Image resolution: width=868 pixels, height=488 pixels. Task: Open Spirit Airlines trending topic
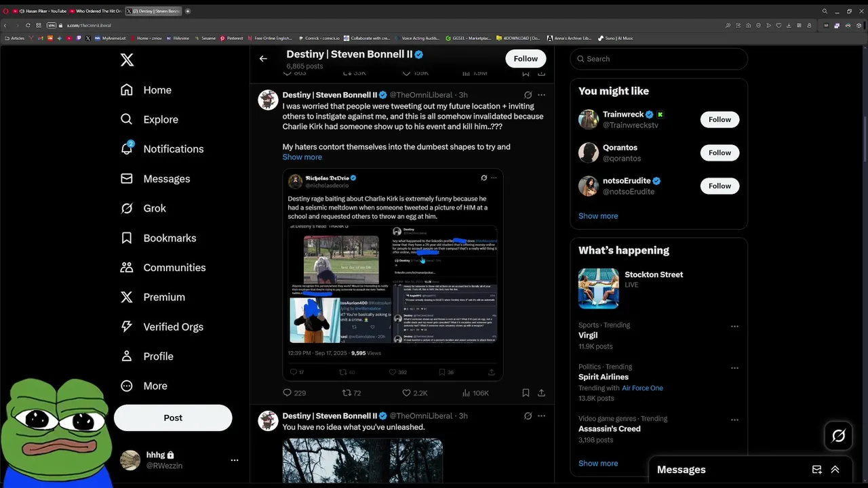coord(604,377)
